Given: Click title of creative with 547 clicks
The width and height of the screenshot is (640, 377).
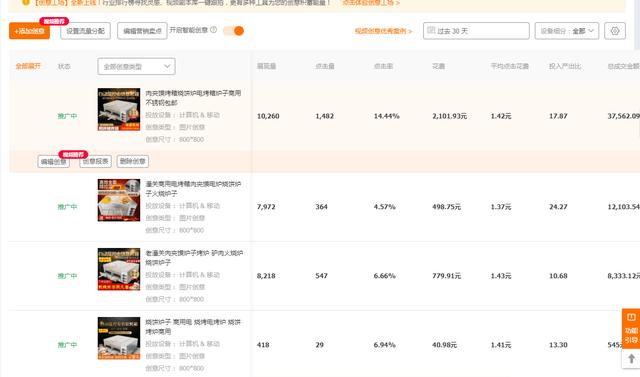Looking at the screenshot, I should click(x=194, y=257).
